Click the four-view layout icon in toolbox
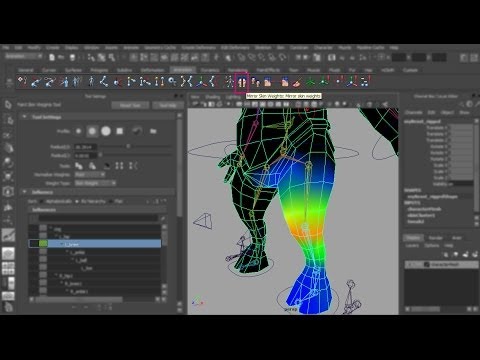480x360 pixels. point(8,268)
